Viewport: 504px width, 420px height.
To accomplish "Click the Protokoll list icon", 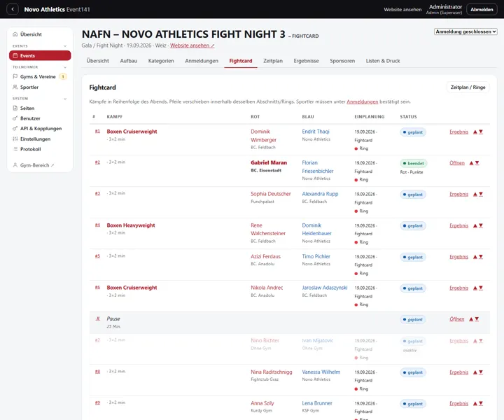I will (x=15, y=149).
